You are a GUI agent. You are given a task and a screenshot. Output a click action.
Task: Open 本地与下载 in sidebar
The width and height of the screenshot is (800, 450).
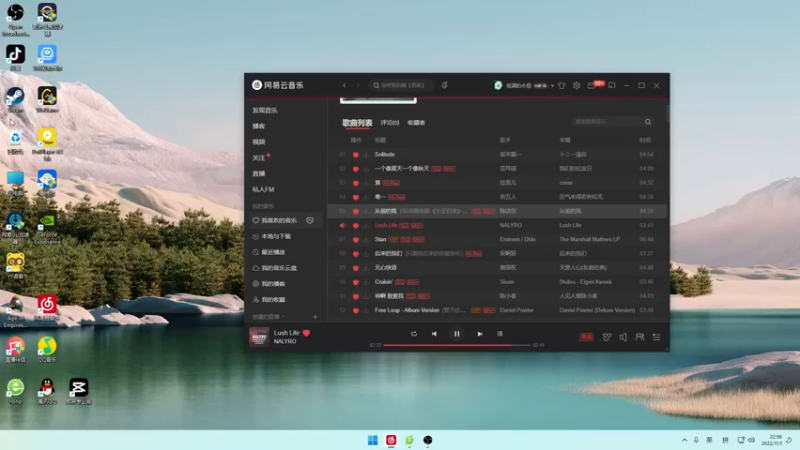(x=276, y=236)
